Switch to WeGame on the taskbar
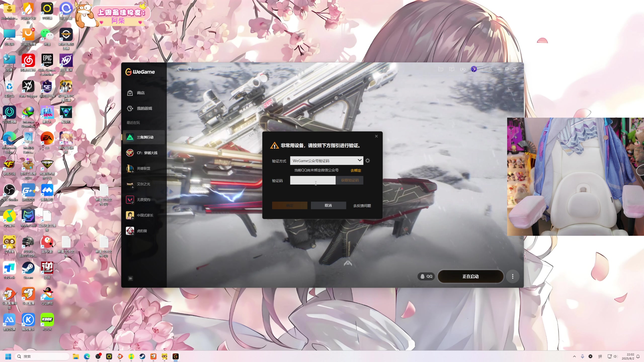Image resolution: width=644 pixels, height=362 pixels. point(176,356)
